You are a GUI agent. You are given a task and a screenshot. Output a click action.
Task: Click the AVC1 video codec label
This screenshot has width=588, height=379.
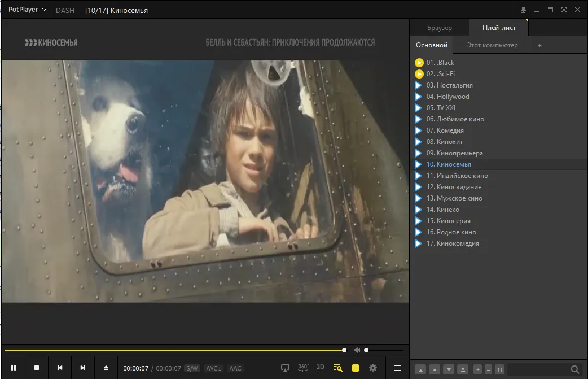click(214, 368)
